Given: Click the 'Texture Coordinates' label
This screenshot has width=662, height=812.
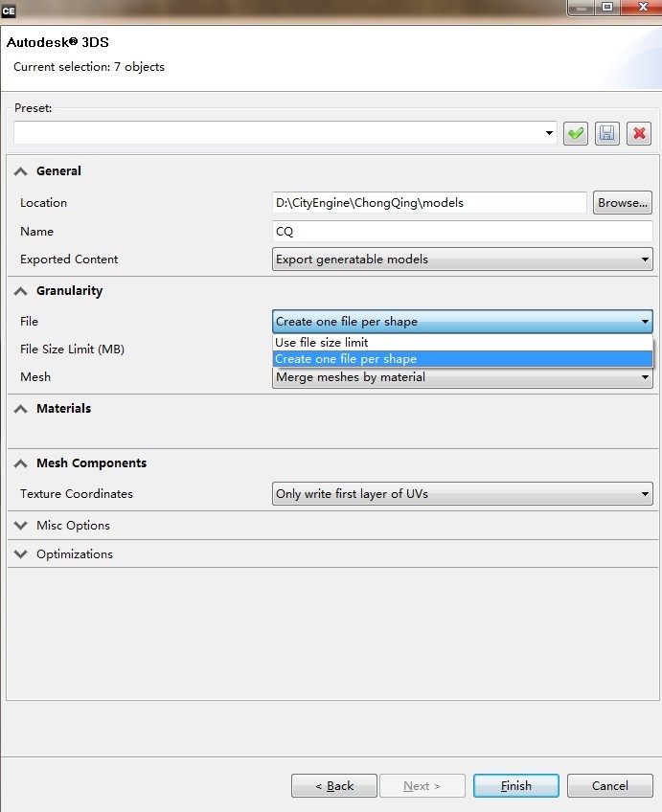Looking at the screenshot, I should coord(76,493).
